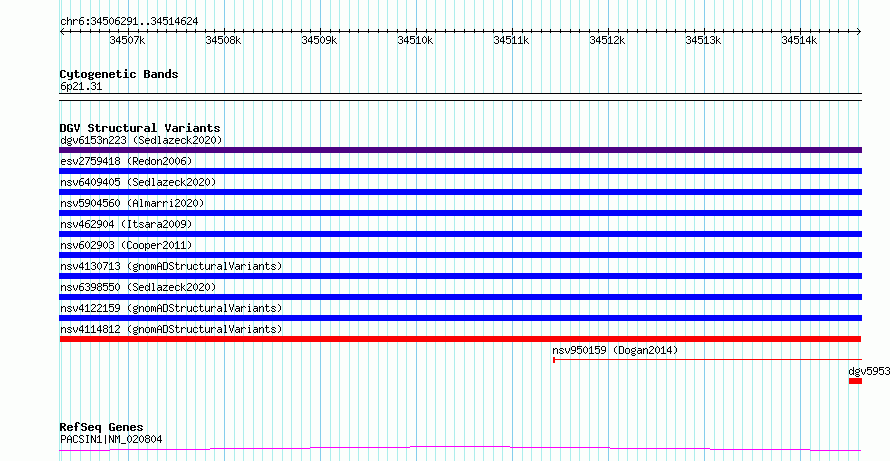Click the blue bar under nsv5904560

coord(460,213)
